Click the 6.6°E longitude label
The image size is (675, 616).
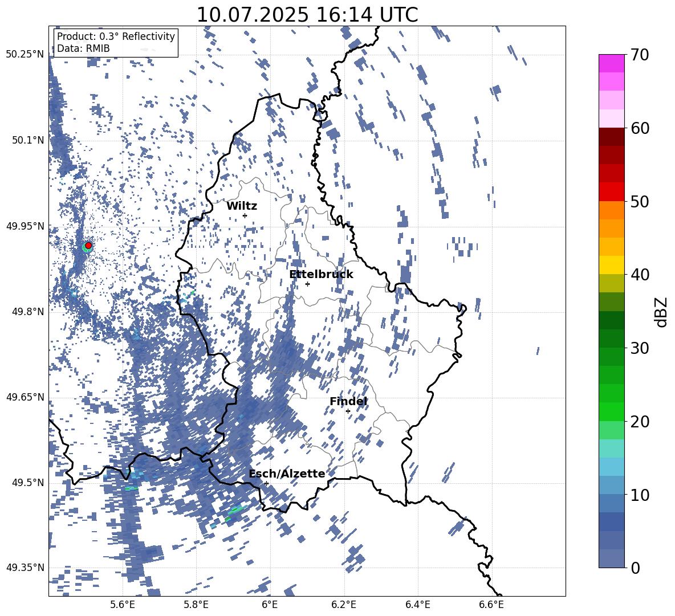pyautogui.click(x=491, y=605)
